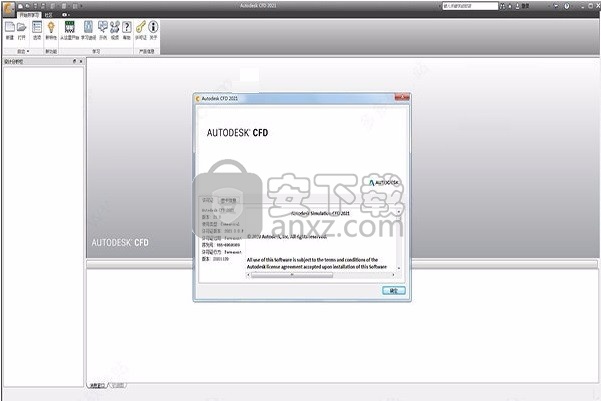Viewport: 601px width, 401px height.
Task: Click first quick access toolbar icon
Action: [x=20, y=6]
